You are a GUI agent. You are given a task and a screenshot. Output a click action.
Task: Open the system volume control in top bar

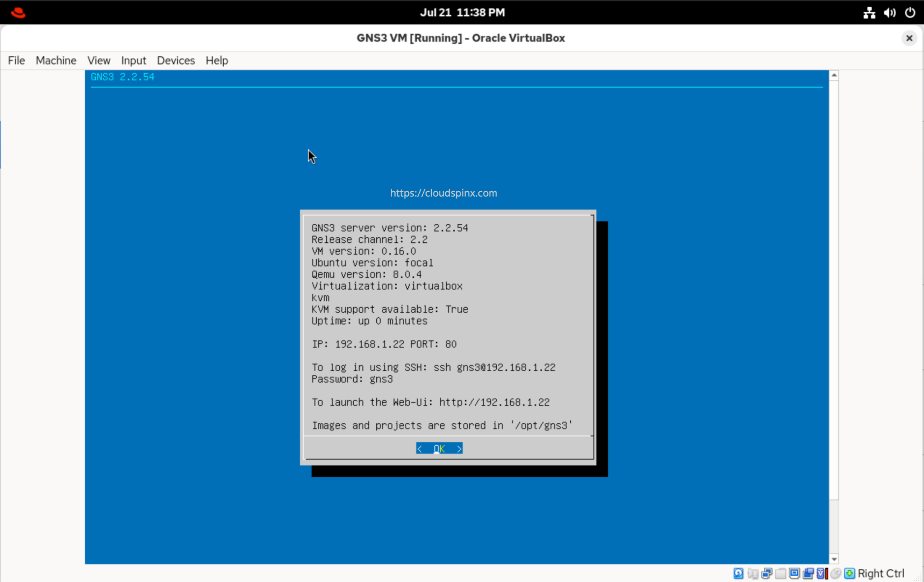pyautogui.click(x=890, y=12)
